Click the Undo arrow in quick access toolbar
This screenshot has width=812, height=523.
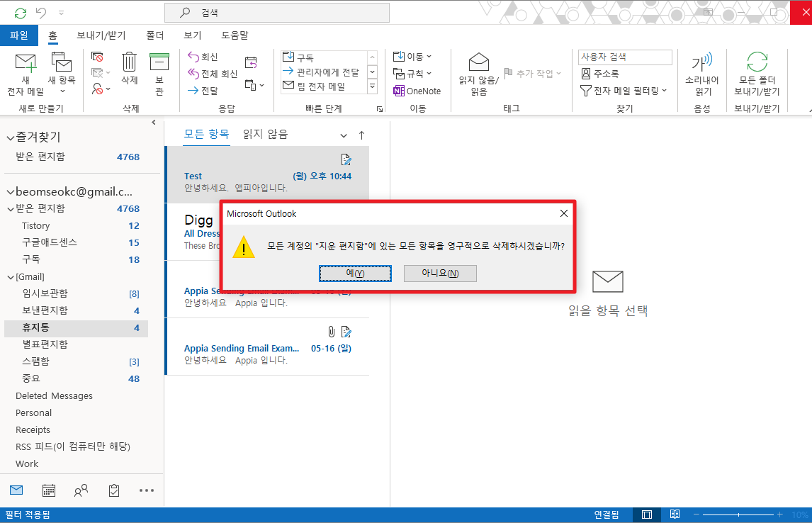41,13
